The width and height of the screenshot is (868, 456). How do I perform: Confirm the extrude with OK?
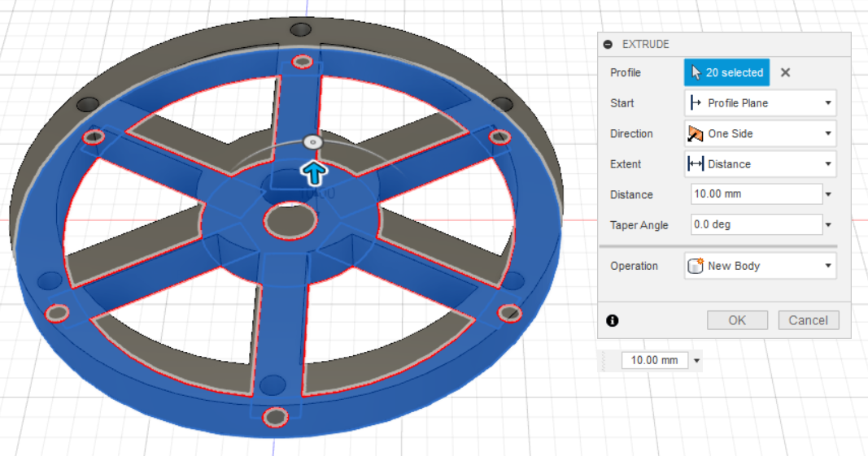737,320
